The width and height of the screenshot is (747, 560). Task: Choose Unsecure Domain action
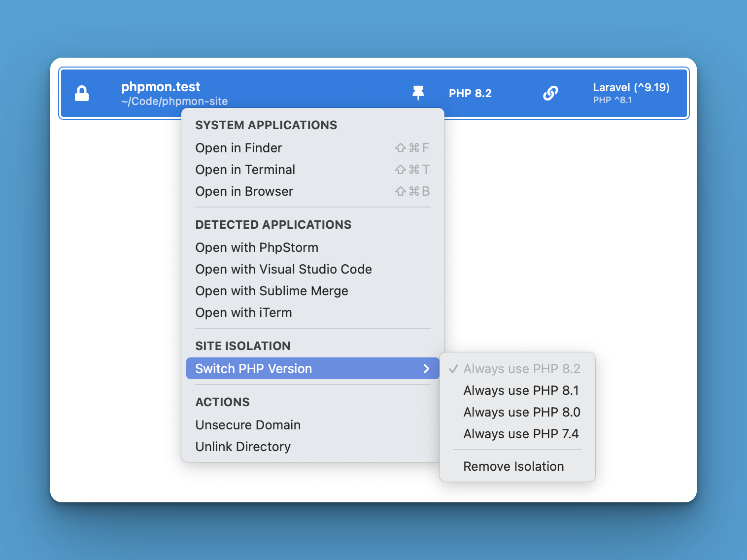(x=313, y=425)
